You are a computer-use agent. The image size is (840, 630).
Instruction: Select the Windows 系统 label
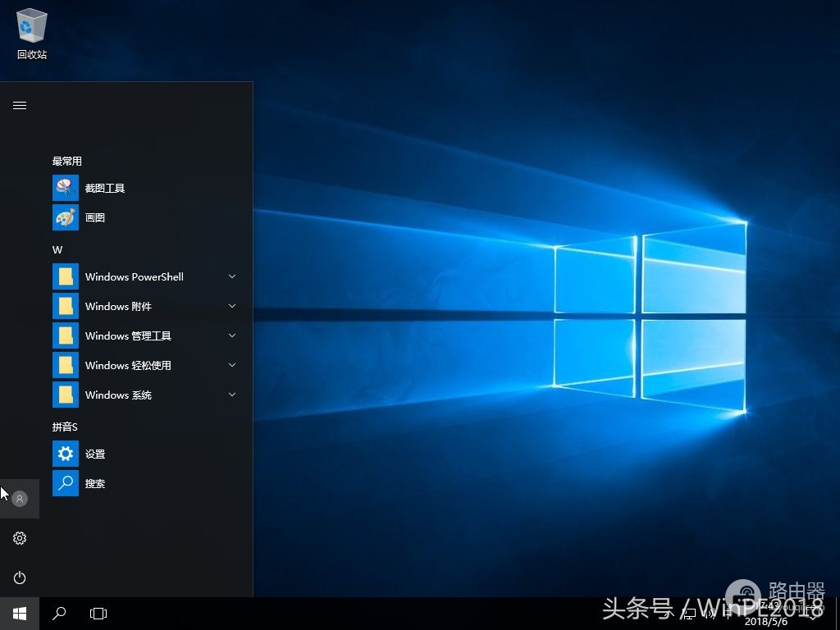118,395
